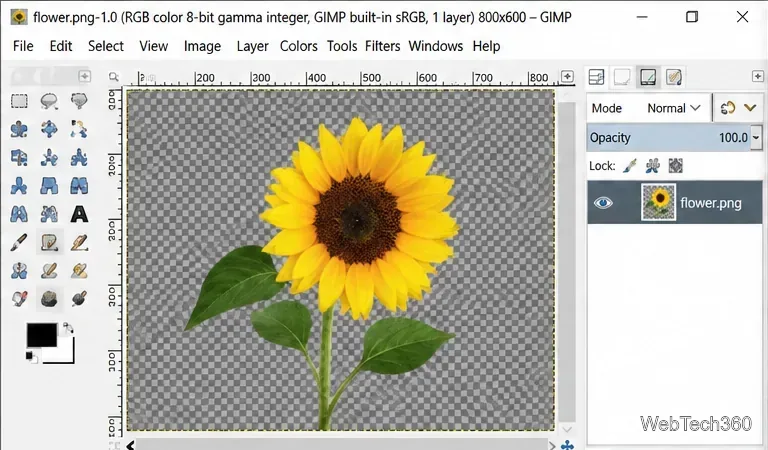Image resolution: width=768 pixels, height=450 pixels.
Task: Toggle Lock alpha checkerboard icon
Action: [675, 166]
